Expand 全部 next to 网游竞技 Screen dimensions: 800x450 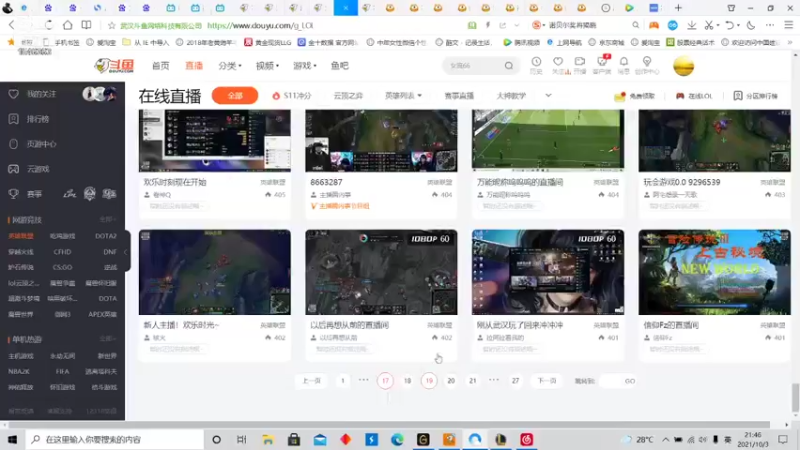click(x=107, y=220)
